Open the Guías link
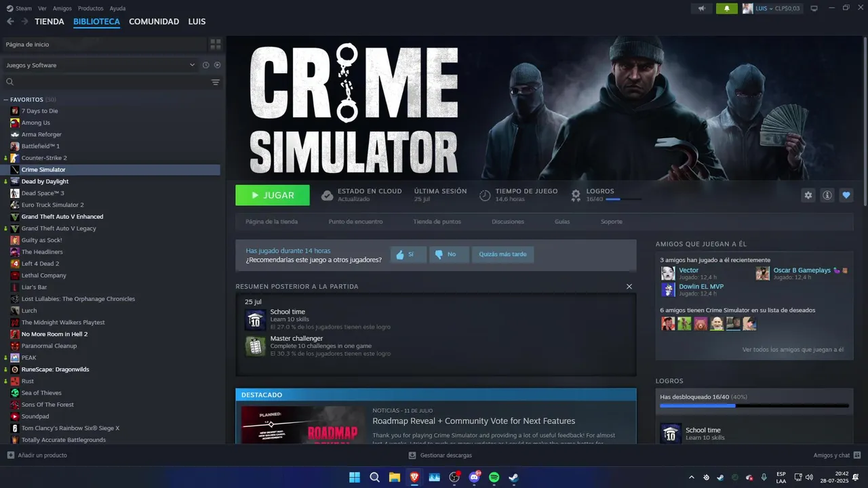 [x=562, y=222]
